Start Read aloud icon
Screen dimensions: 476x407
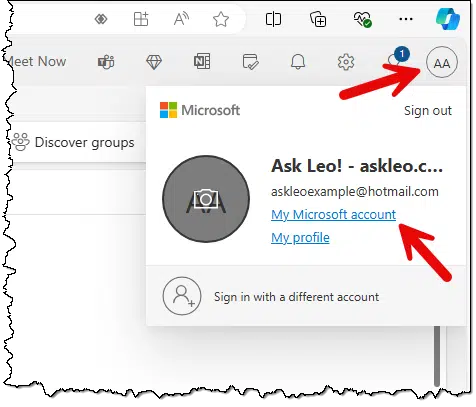(181, 19)
